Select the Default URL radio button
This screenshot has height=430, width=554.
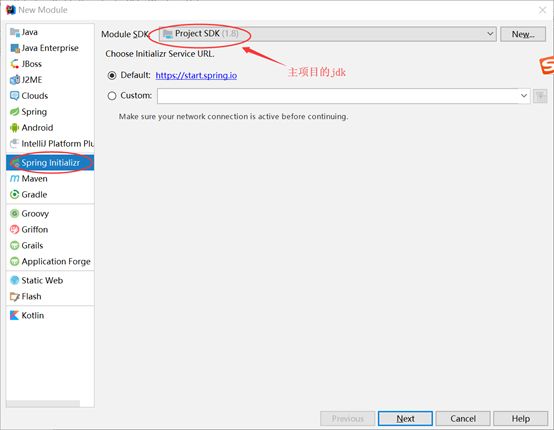click(112, 75)
